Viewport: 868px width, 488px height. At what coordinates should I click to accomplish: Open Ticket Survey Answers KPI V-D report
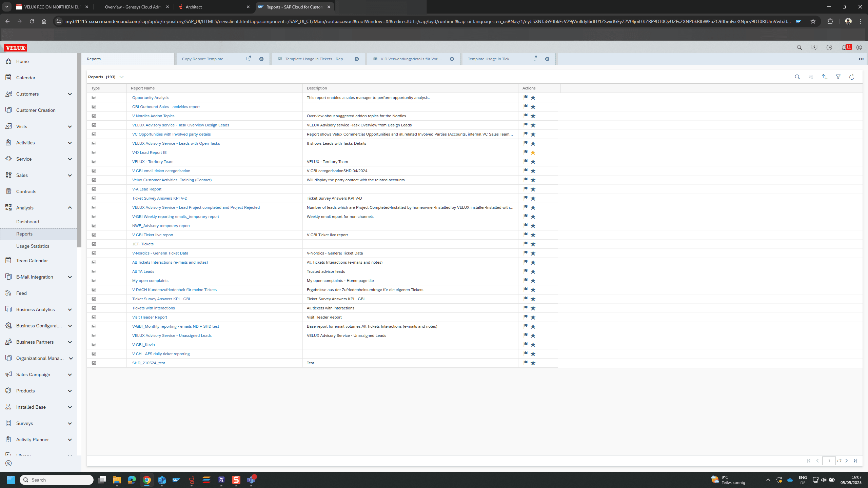pyautogui.click(x=160, y=198)
